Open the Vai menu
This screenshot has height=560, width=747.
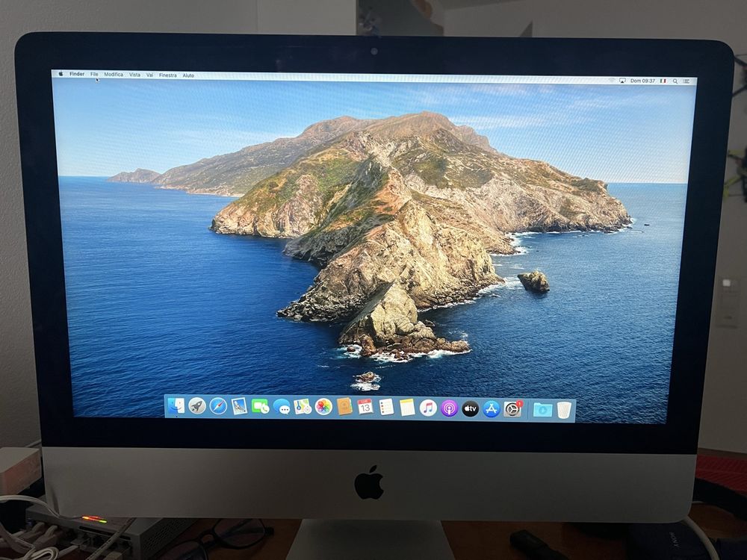point(149,75)
